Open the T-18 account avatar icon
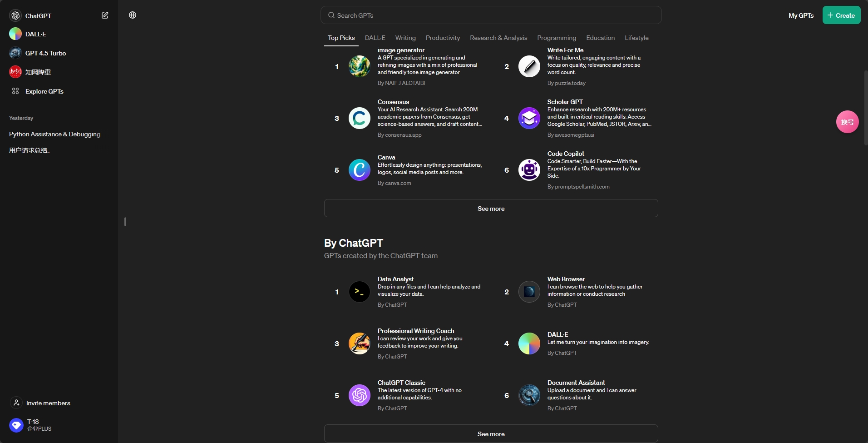Image resolution: width=868 pixels, height=443 pixels. click(x=16, y=425)
